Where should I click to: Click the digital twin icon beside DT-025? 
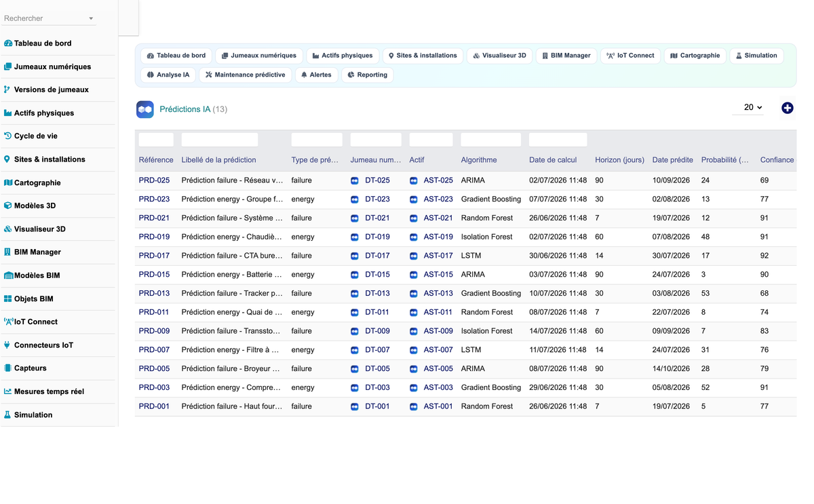pyautogui.click(x=355, y=180)
